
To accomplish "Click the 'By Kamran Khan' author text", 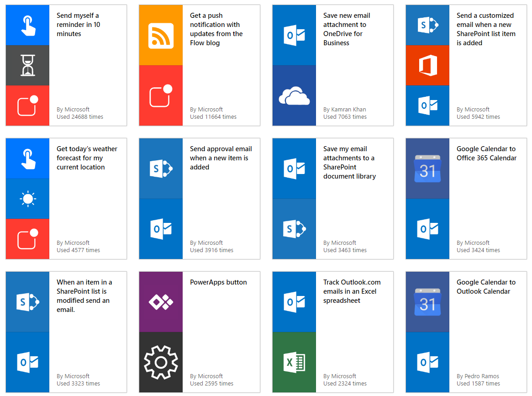I will tap(344, 109).
